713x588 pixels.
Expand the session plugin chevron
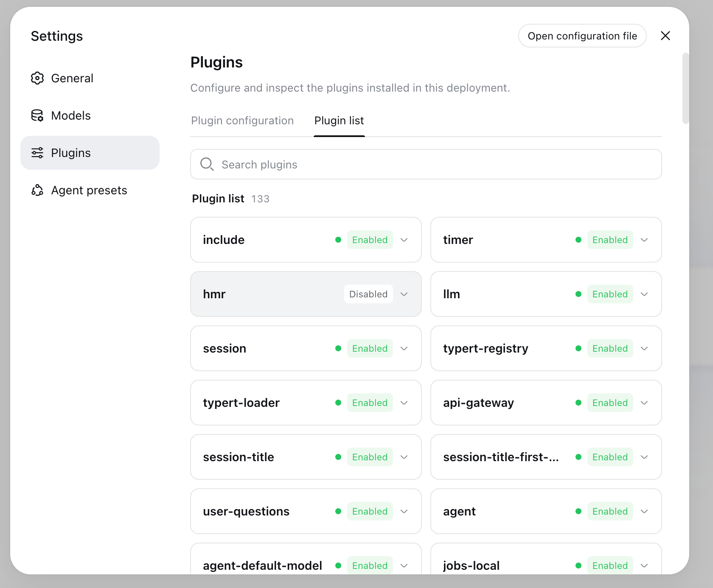coord(404,348)
